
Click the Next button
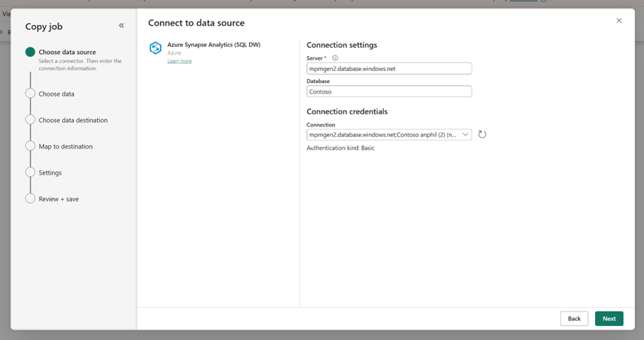(609, 319)
